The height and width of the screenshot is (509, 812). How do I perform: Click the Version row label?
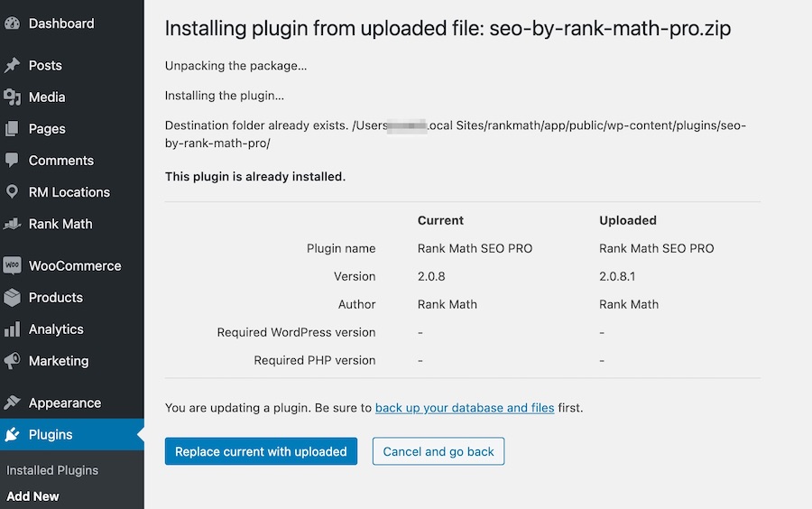(355, 276)
